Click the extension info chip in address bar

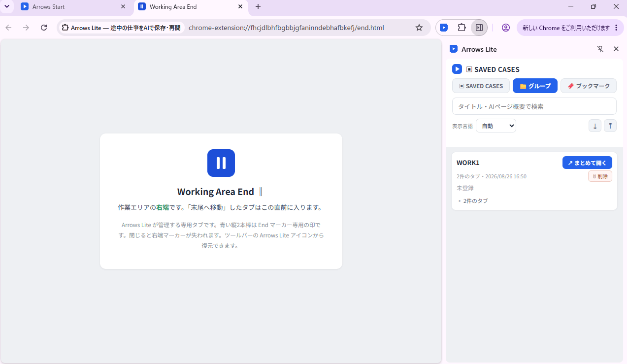tap(121, 28)
